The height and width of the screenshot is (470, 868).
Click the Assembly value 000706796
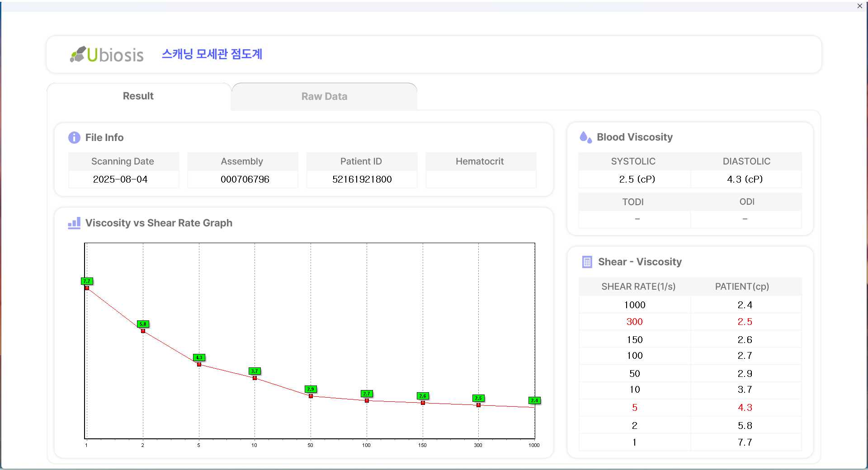coord(245,179)
